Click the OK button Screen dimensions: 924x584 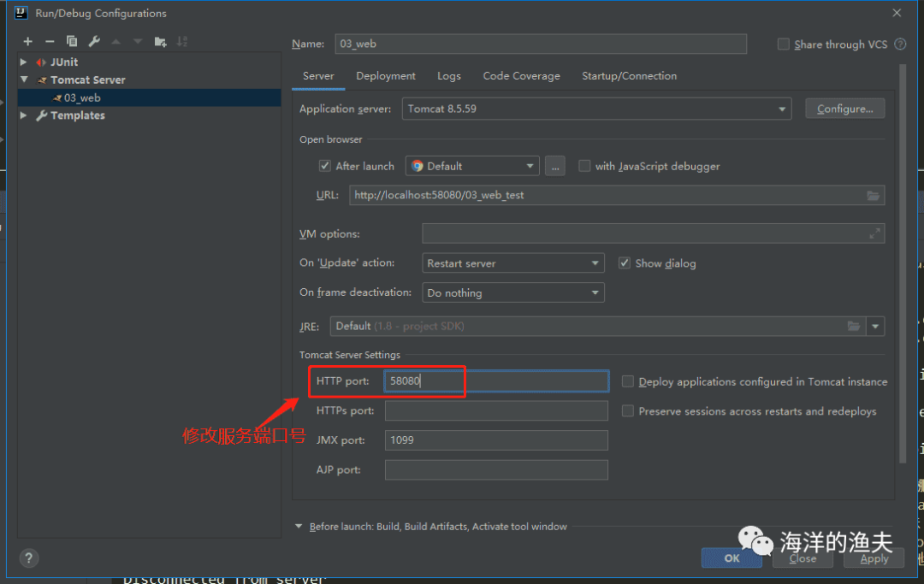[x=731, y=558]
